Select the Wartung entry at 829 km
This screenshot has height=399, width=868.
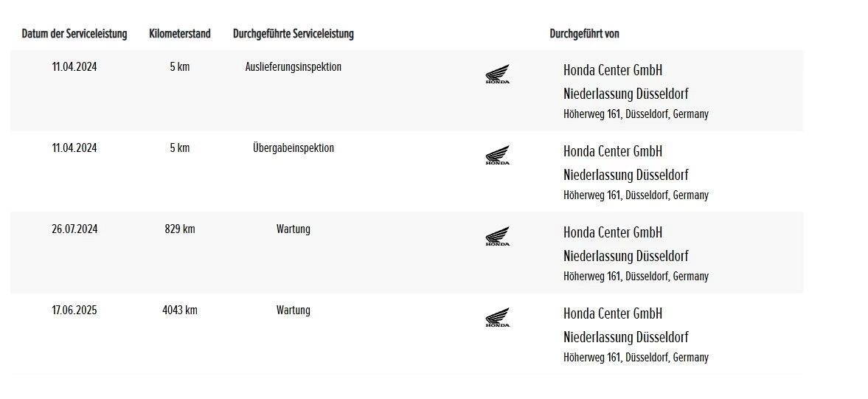pyautogui.click(x=293, y=229)
